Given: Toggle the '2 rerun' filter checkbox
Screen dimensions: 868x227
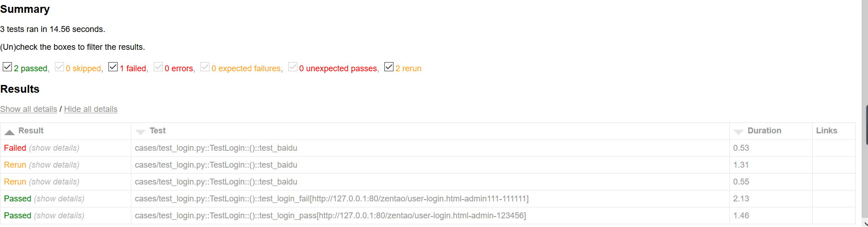Looking at the screenshot, I should coord(389,67).
